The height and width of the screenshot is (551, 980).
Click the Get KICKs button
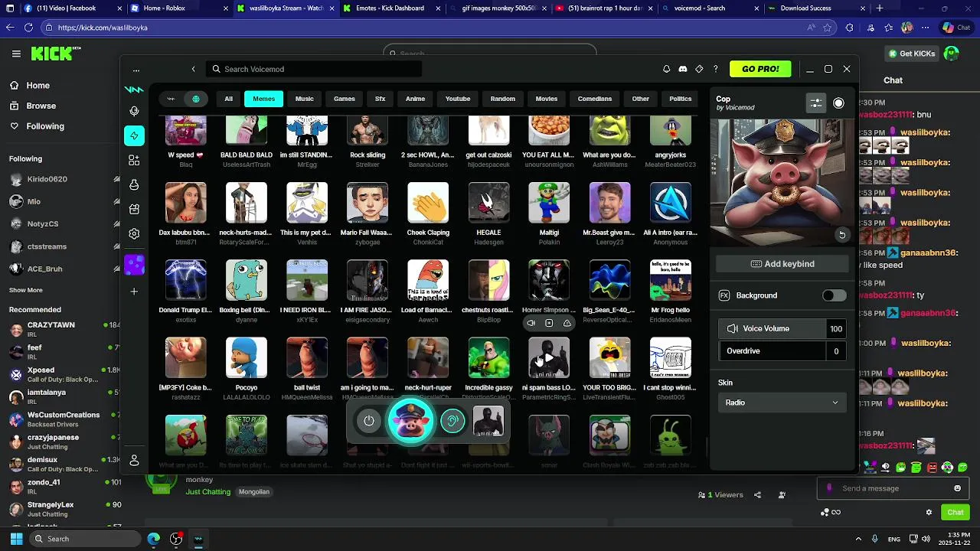(912, 54)
